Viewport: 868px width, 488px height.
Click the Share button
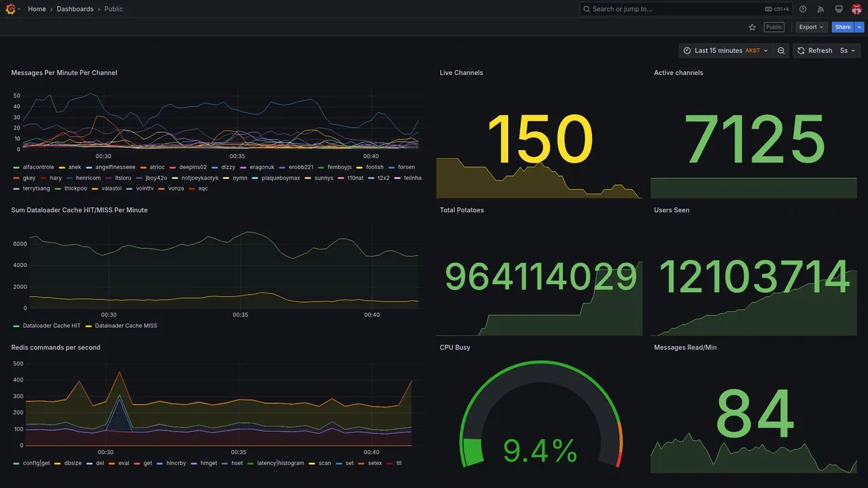coord(843,27)
